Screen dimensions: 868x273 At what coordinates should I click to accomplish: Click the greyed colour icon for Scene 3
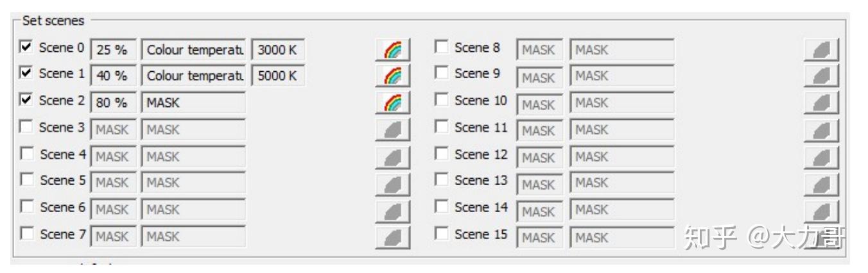coord(392,130)
